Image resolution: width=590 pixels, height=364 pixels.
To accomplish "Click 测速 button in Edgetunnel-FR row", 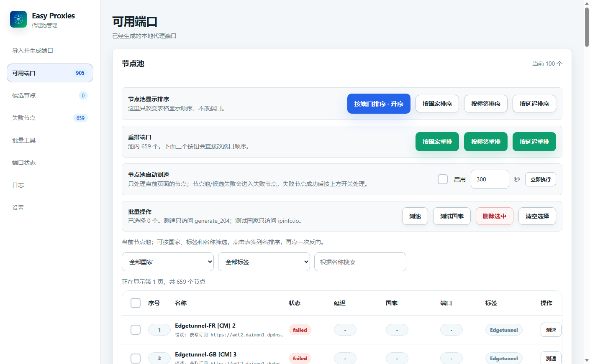I will 551,330.
